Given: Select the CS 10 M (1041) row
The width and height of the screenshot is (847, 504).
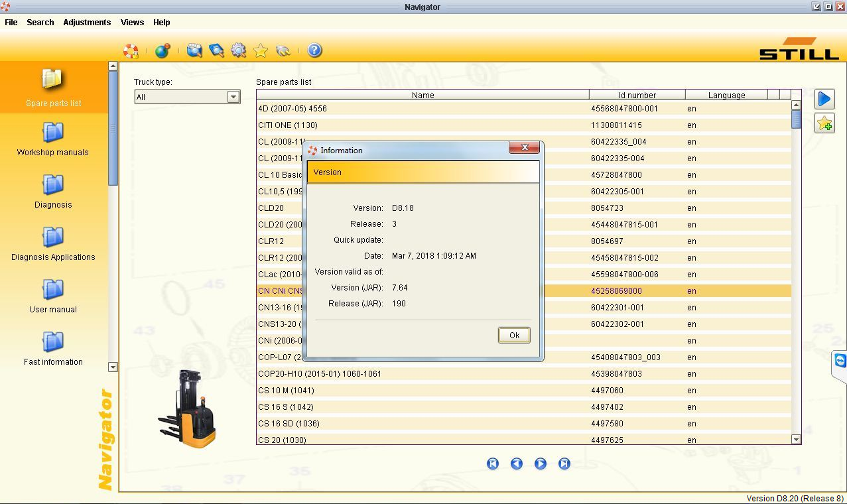Looking at the screenshot, I should [x=524, y=390].
